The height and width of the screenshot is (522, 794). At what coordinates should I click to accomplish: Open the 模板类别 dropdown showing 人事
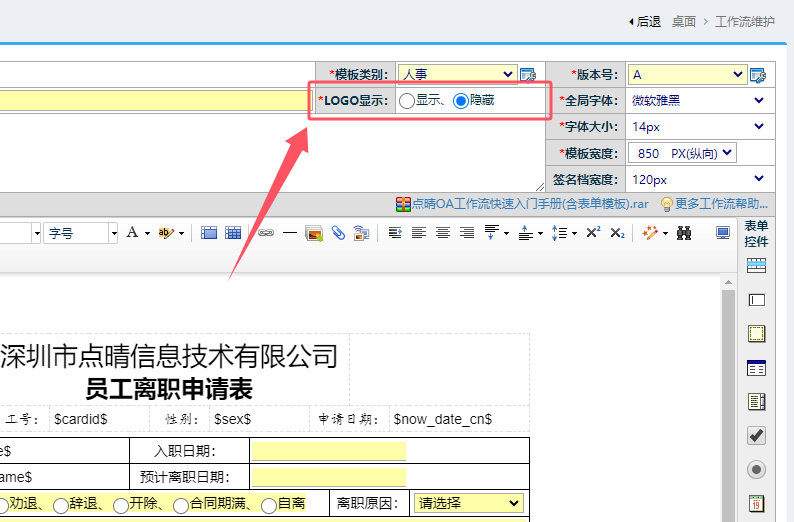coord(457,74)
